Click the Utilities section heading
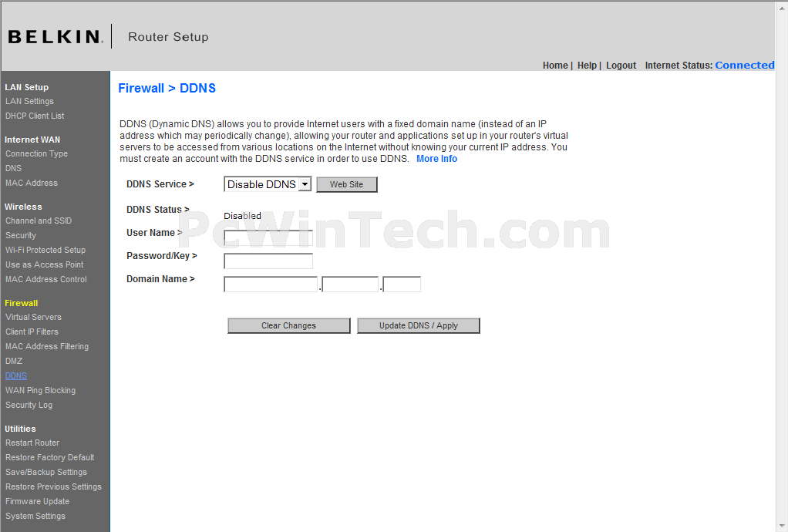 click(20, 429)
